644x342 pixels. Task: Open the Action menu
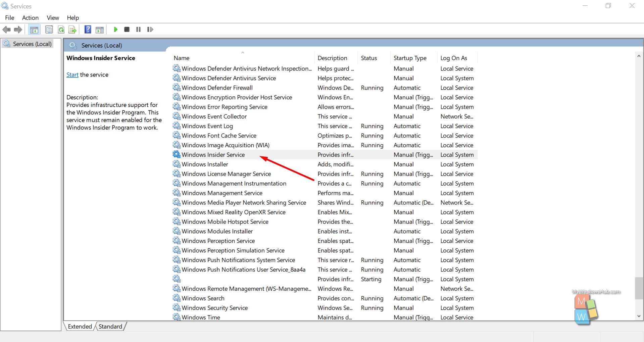(x=30, y=18)
